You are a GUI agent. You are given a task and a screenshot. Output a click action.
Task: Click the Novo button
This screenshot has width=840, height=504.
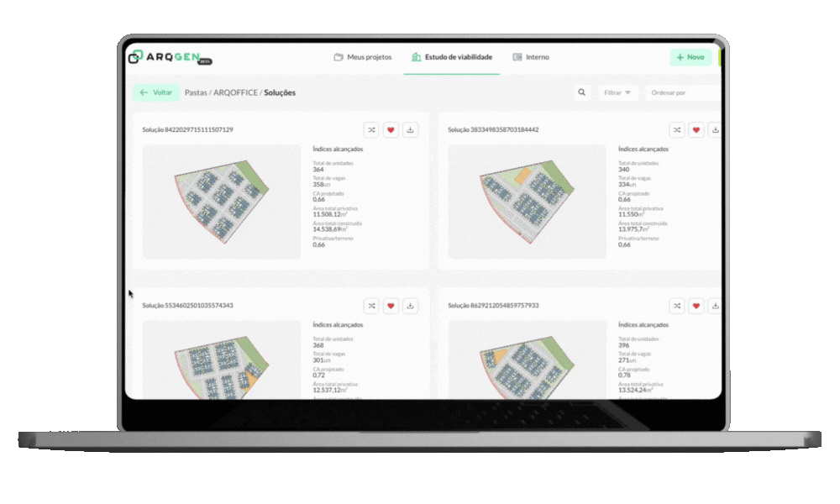pyautogui.click(x=690, y=57)
